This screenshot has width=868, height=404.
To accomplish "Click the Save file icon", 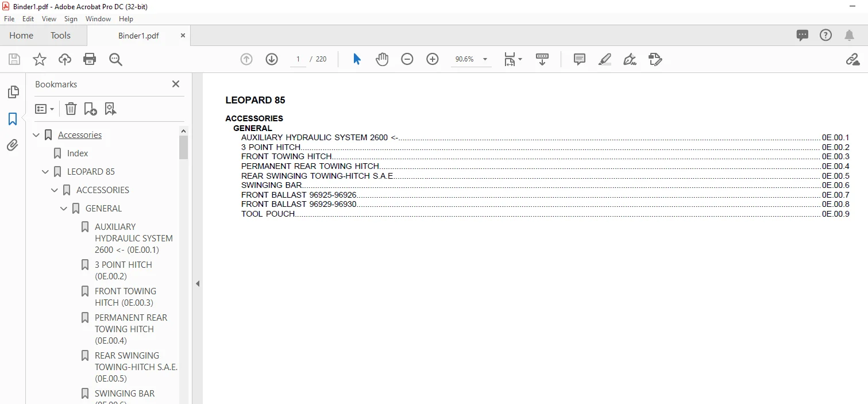I will (14, 59).
